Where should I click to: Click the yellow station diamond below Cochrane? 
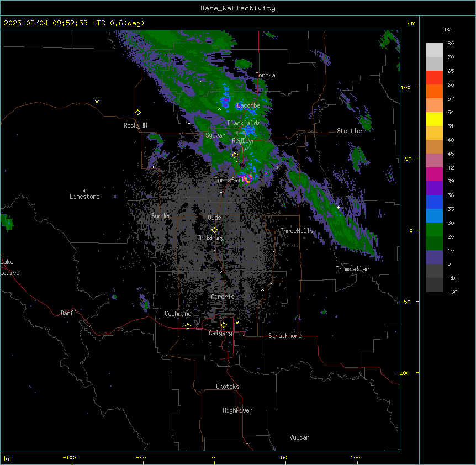188,326
